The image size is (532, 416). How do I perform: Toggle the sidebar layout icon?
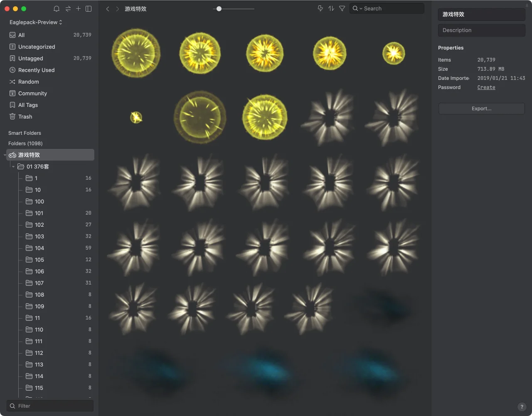click(89, 9)
